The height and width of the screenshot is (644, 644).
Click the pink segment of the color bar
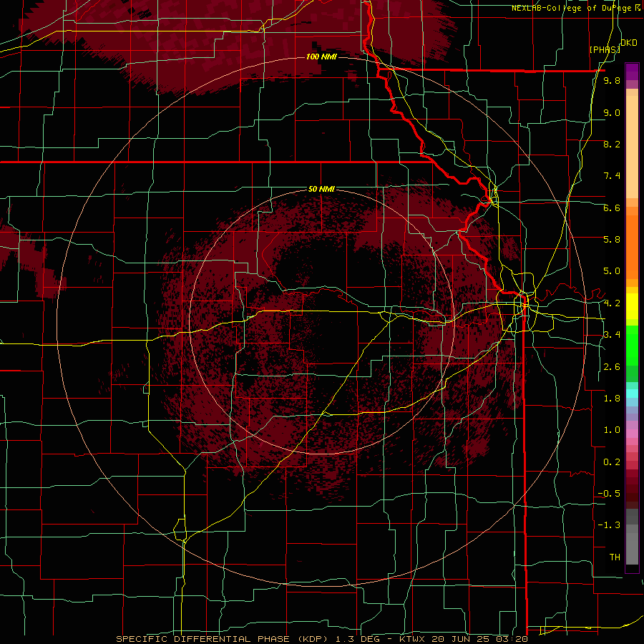[632, 434]
